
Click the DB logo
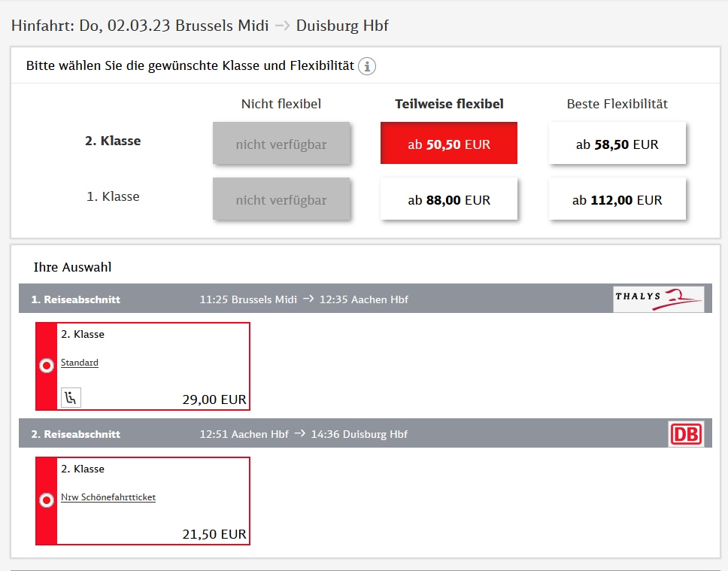686,434
